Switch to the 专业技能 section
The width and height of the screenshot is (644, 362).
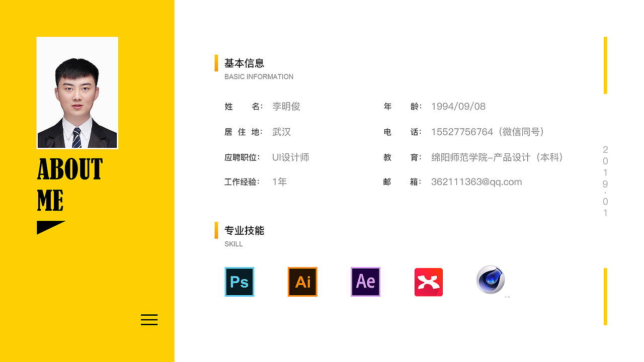(245, 230)
